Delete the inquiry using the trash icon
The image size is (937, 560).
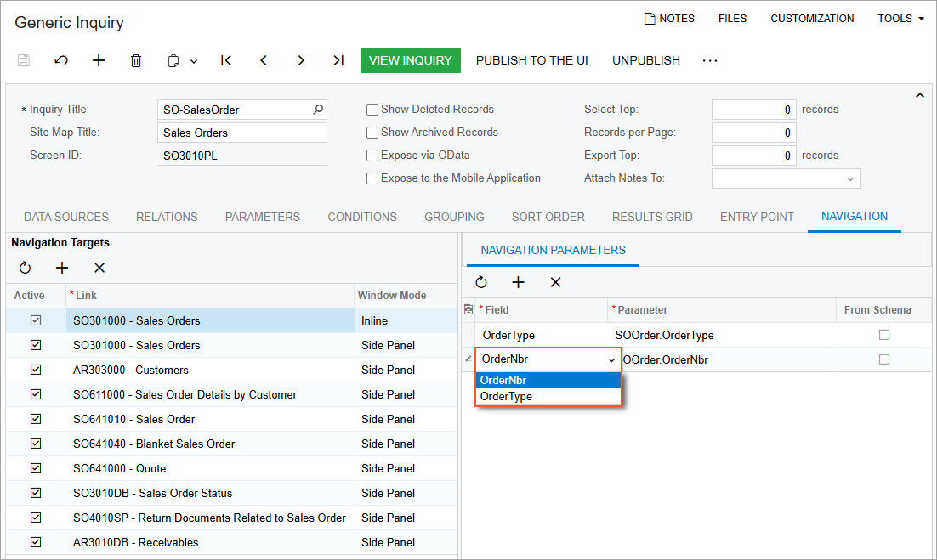click(136, 60)
